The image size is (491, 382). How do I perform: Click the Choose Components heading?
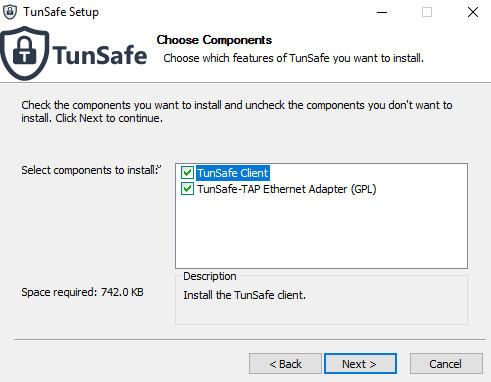click(214, 40)
